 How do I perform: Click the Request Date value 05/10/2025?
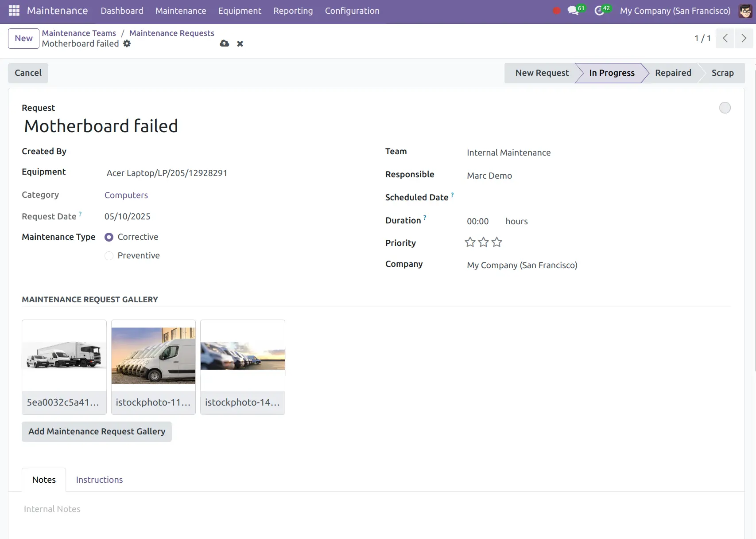(128, 216)
